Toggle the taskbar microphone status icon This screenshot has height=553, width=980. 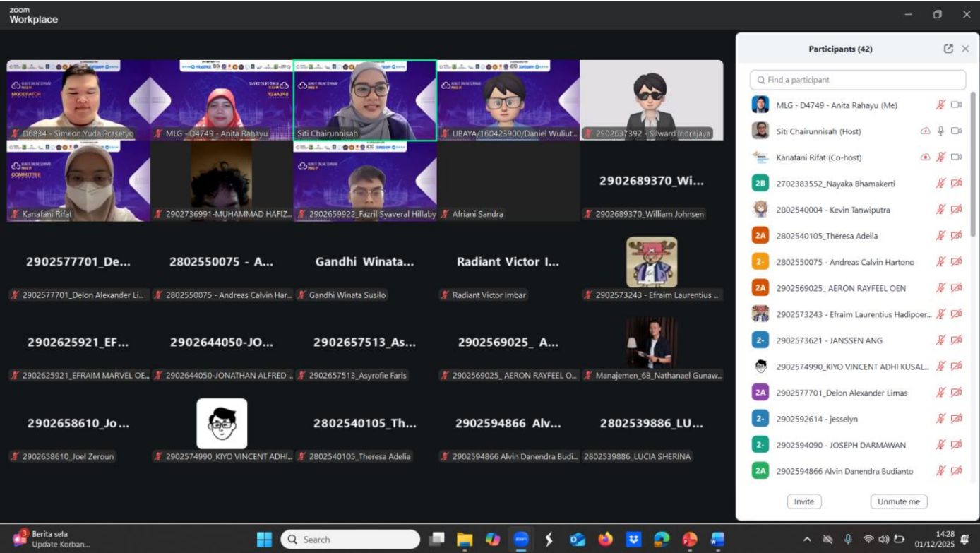848,540
